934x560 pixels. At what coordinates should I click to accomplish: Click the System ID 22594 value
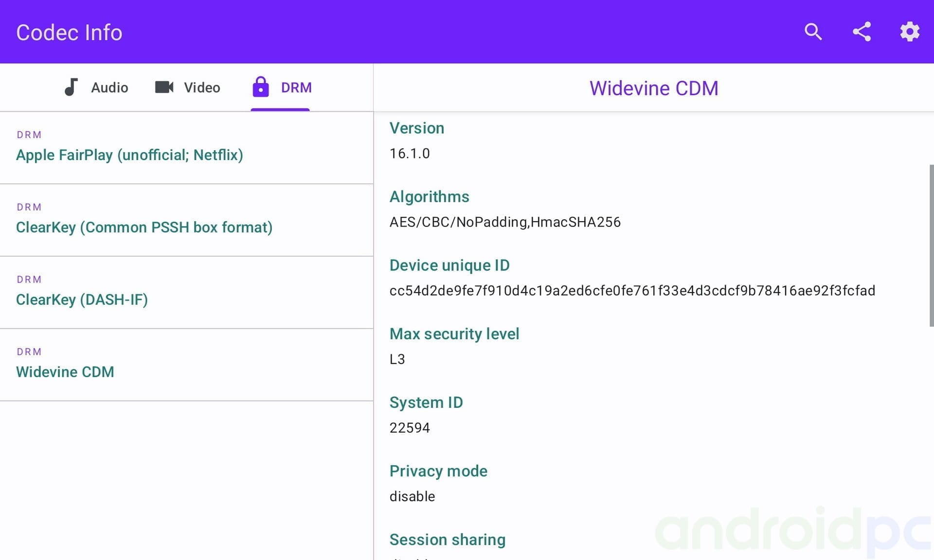tap(410, 428)
